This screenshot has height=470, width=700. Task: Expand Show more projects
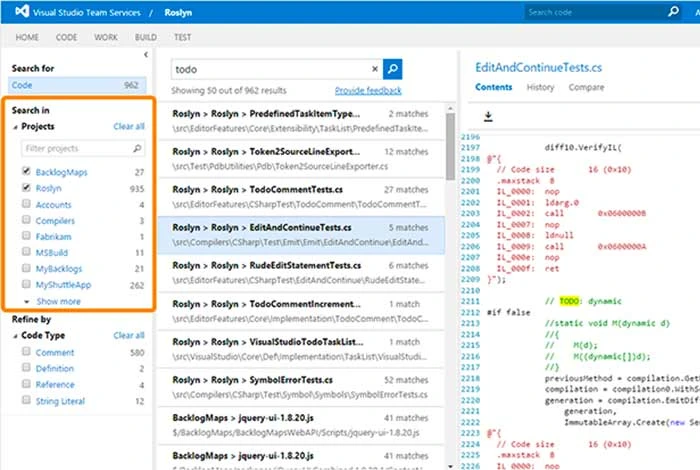click(59, 301)
